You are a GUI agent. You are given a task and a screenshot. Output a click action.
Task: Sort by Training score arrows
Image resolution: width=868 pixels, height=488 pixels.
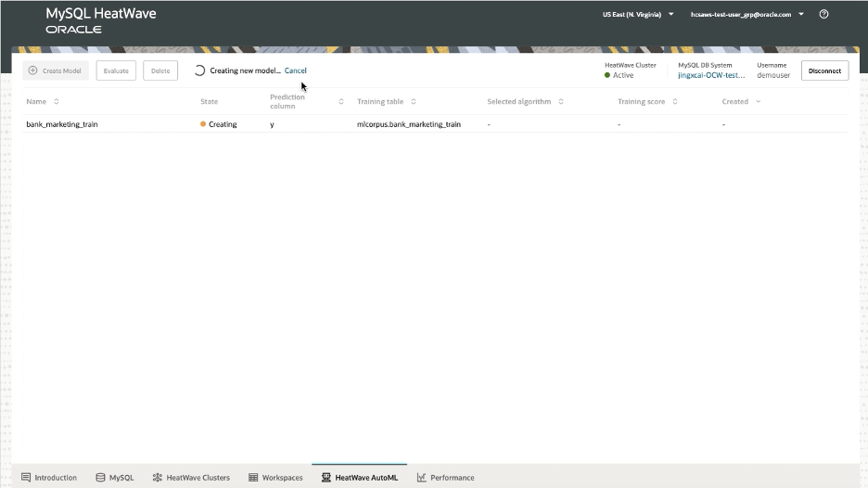click(x=675, y=101)
